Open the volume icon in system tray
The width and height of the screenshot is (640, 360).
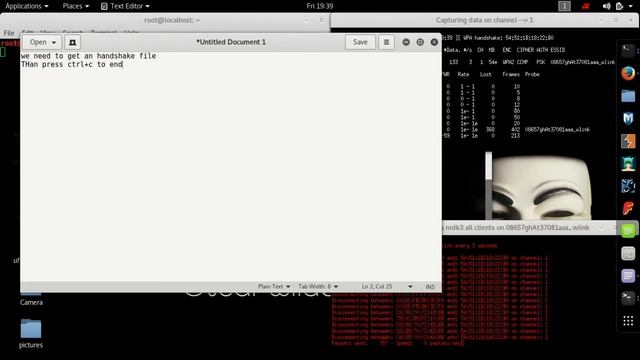coord(607,6)
